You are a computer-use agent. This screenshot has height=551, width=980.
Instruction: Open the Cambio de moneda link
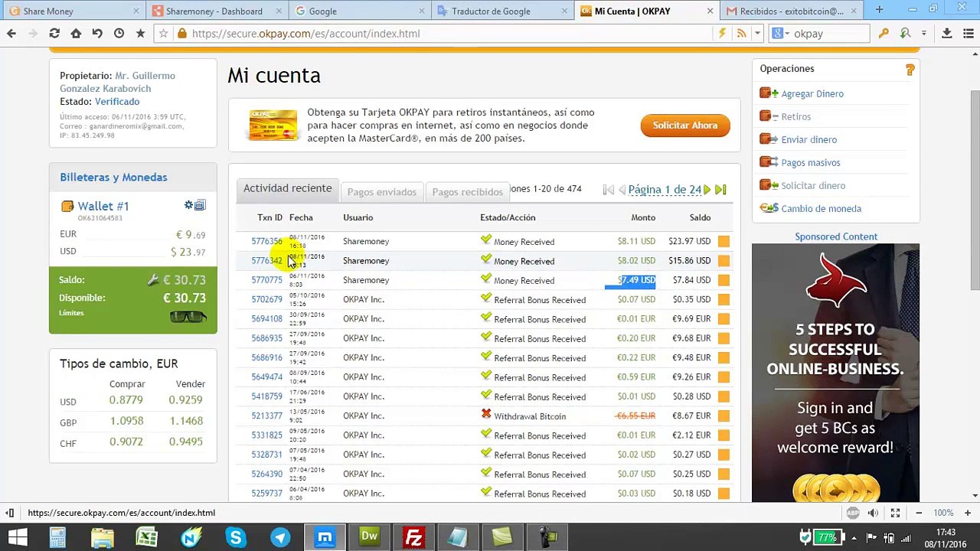coord(821,209)
